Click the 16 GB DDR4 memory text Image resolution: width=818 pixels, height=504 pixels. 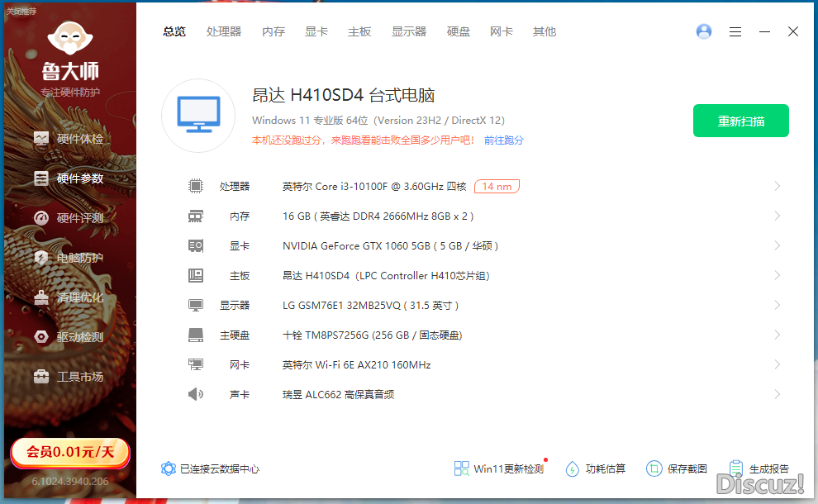click(378, 216)
